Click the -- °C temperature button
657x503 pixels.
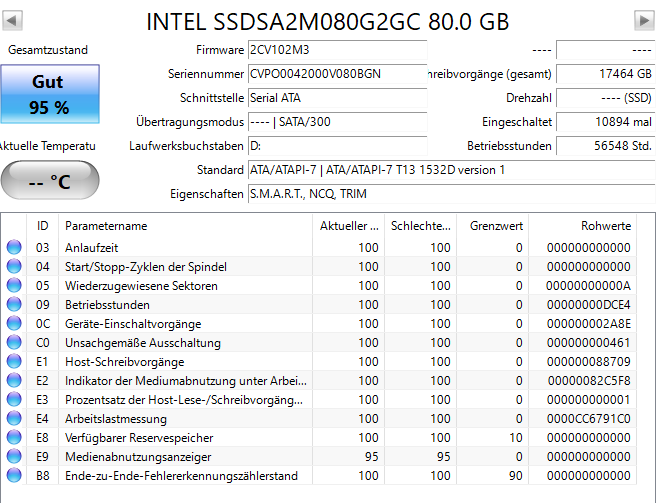click(50, 180)
